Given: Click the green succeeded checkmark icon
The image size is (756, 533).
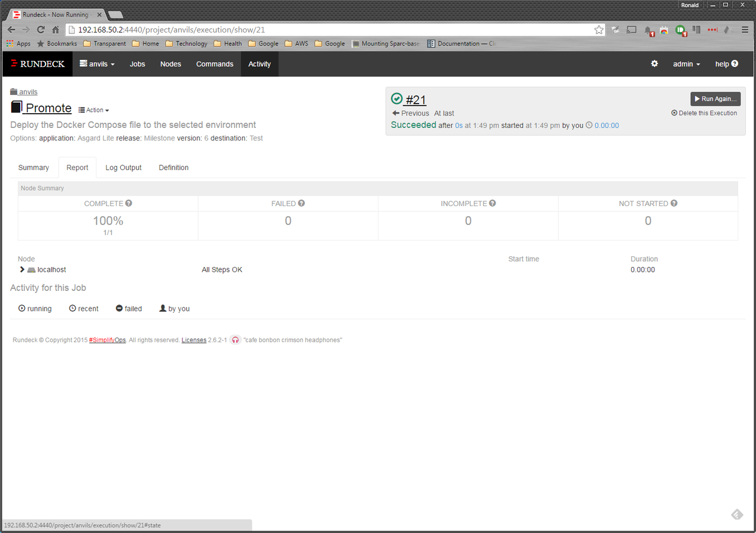Looking at the screenshot, I should pos(397,99).
